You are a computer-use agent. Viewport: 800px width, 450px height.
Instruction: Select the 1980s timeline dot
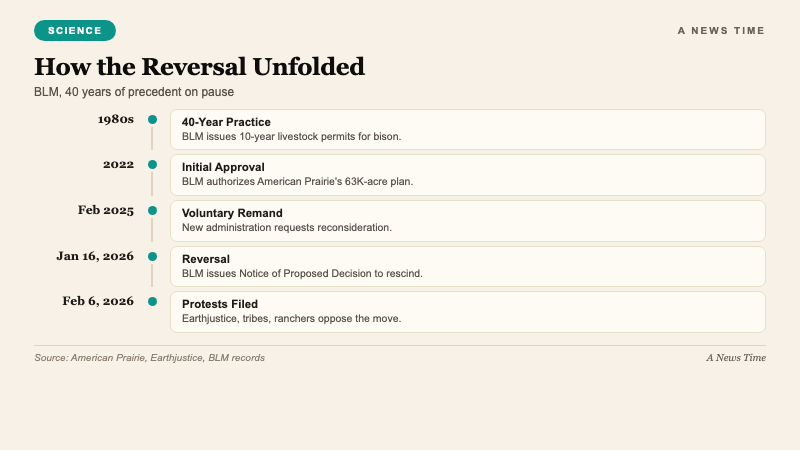pos(152,120)
